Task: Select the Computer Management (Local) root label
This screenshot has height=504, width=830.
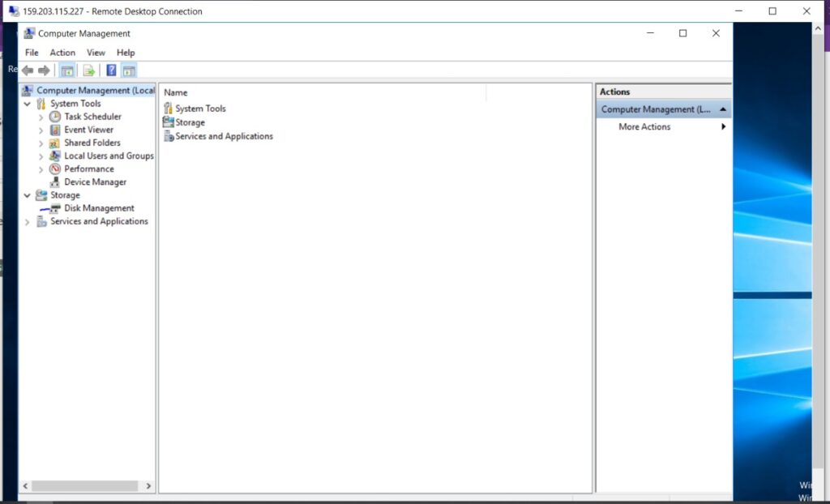Action: (96, 91)
